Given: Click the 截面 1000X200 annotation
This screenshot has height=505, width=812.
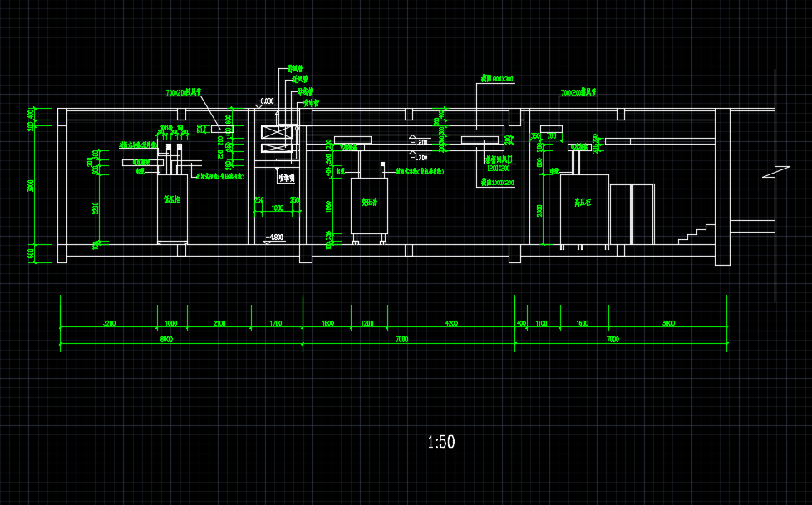Looking at the screenshot, I should [x=496, y=182].
